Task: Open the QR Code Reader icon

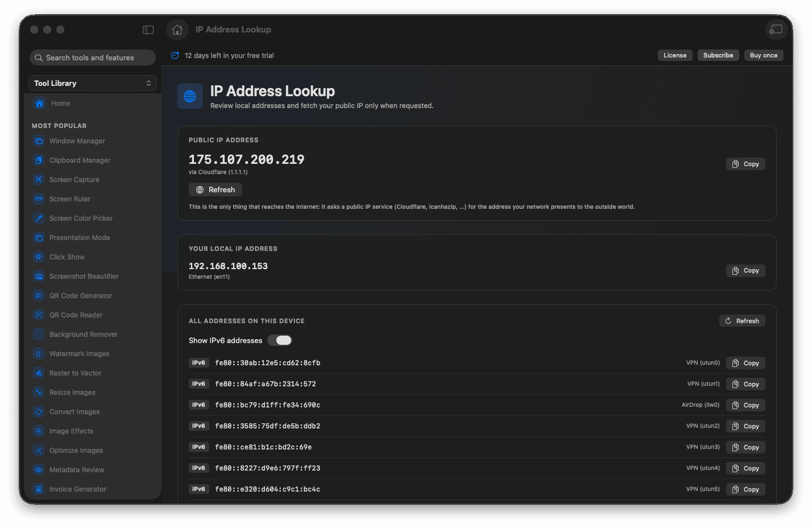Action: pos(39,315)
